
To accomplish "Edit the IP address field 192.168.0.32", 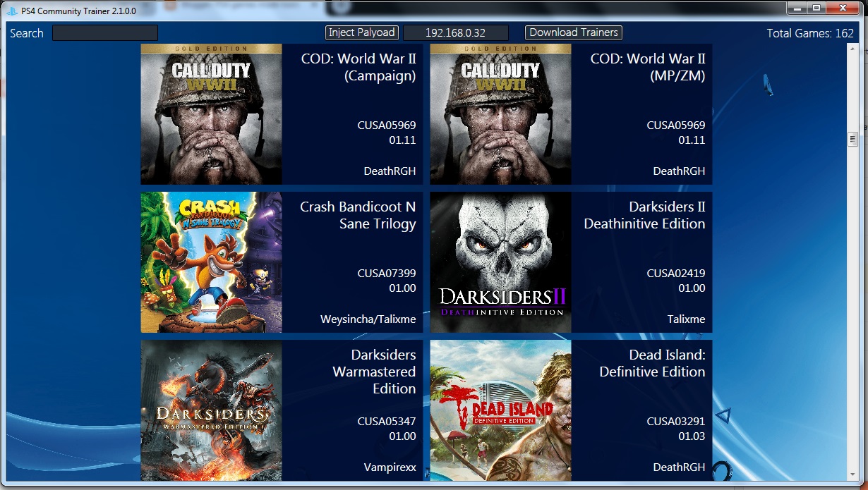I will coord(456,33).
